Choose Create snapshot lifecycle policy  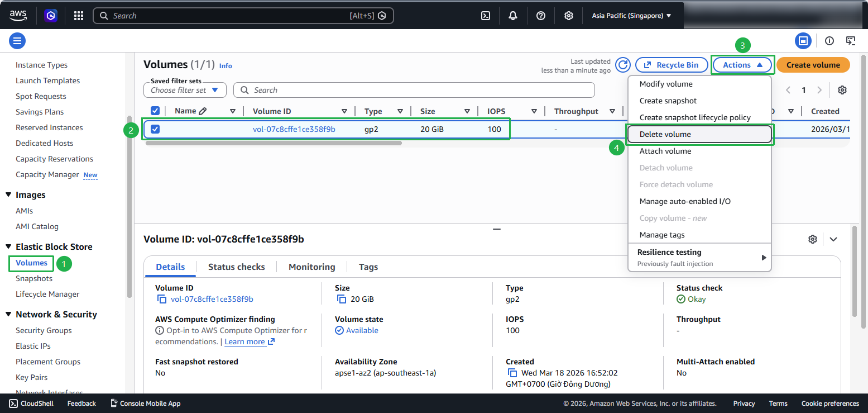(x=699, y=117)
